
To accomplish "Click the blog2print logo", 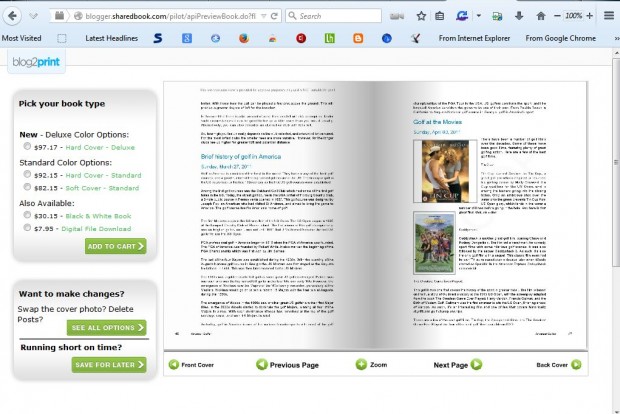I will 36,62.
